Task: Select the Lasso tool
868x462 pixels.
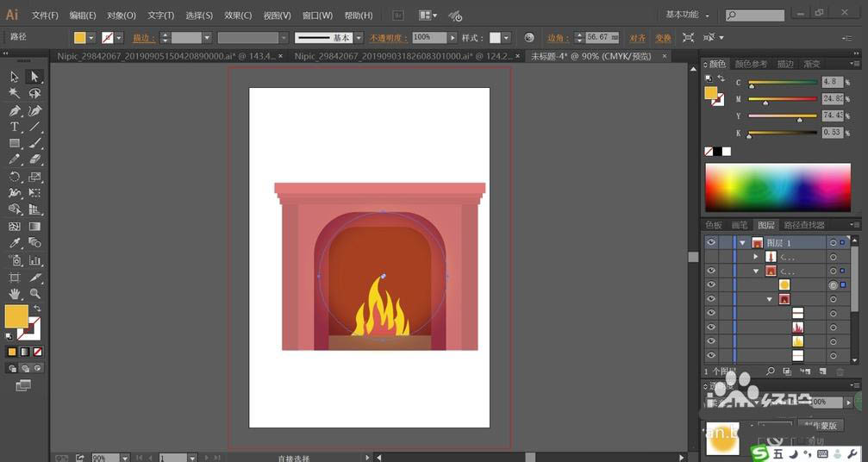Action: (x=34, y=93)
